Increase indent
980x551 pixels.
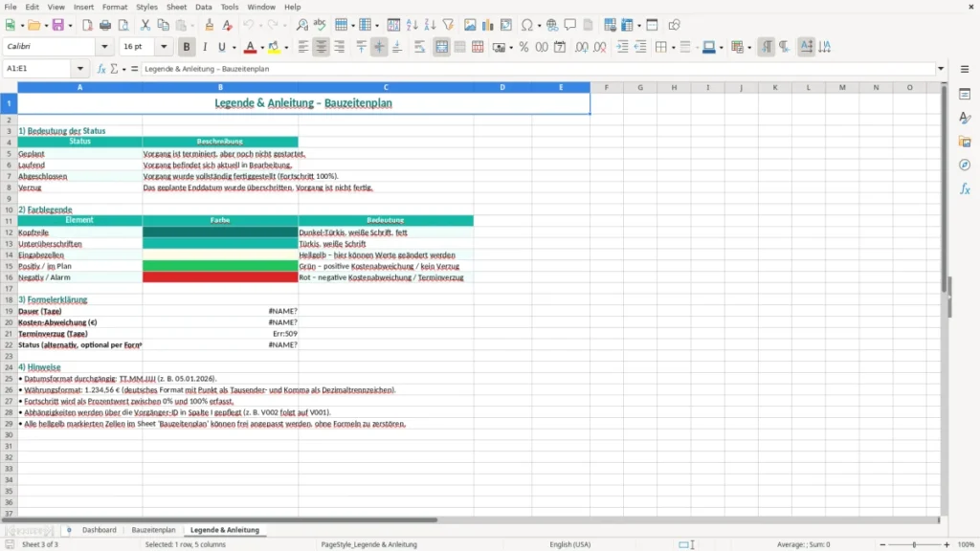coord(622,47)
